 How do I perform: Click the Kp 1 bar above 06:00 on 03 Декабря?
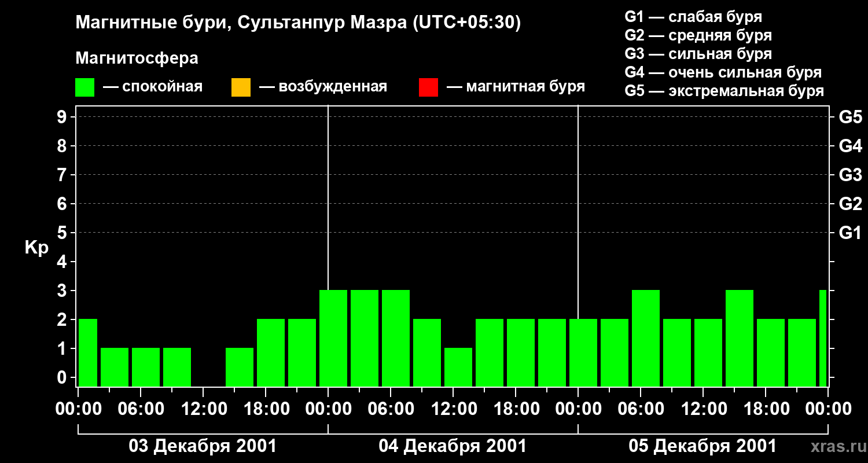(x=146, y=367)
